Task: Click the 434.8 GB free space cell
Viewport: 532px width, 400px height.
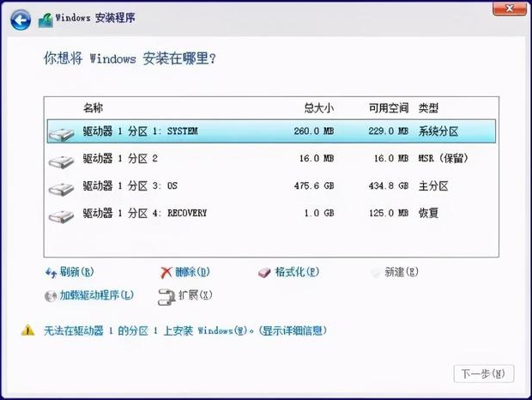Action: (389, 186)
